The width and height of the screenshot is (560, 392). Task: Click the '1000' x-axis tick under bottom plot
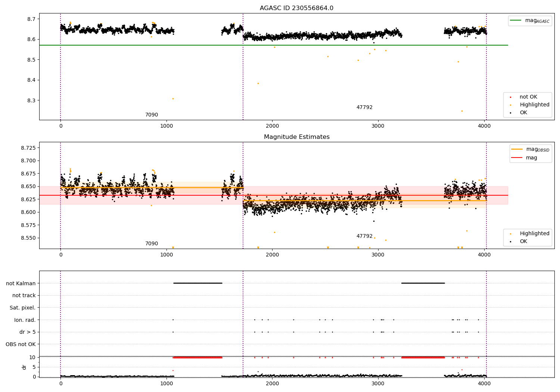pos(167,384)
